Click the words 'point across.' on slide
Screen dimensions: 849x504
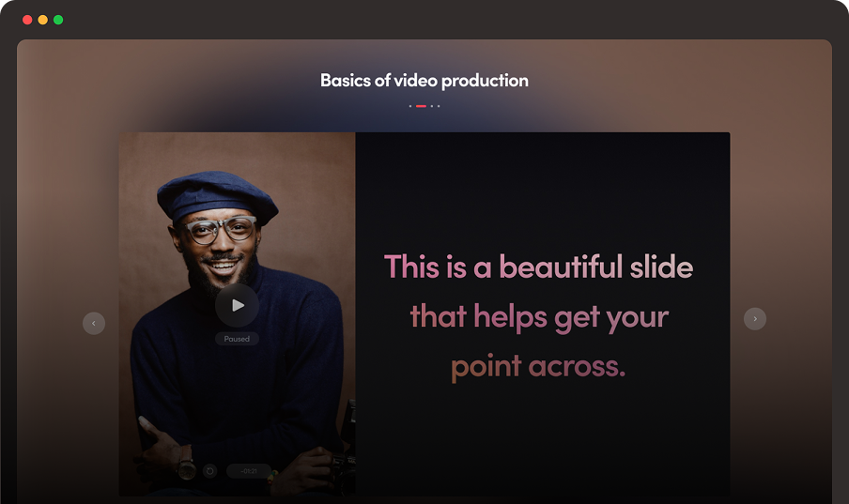point(538,366)
